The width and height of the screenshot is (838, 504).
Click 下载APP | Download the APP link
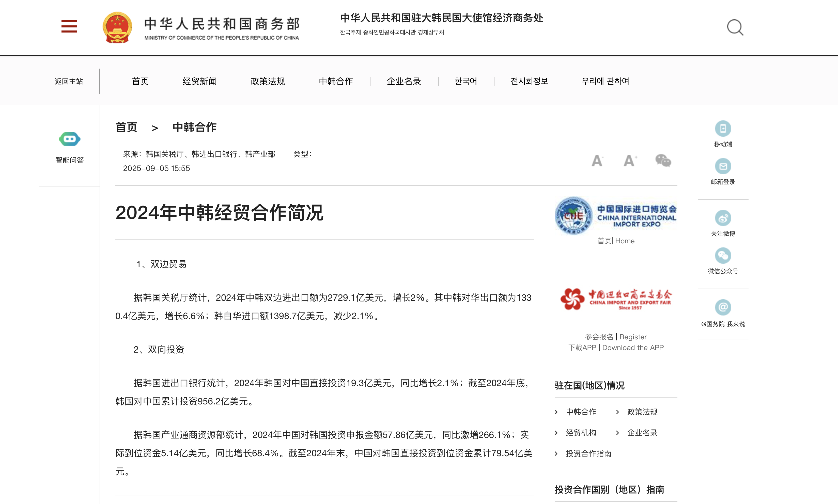pos(616,348)
